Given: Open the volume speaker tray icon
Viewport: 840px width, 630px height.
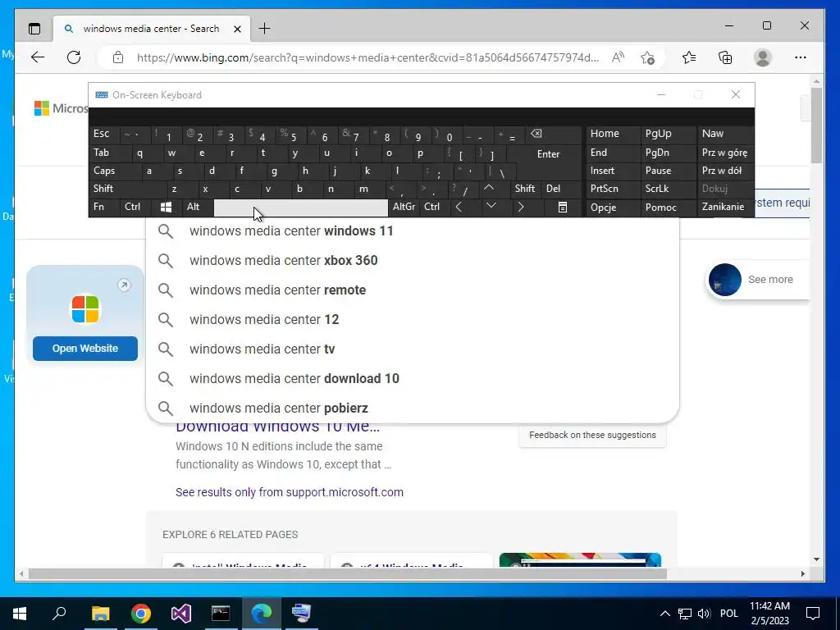Looking at the screenshot, I should point(704,614).
